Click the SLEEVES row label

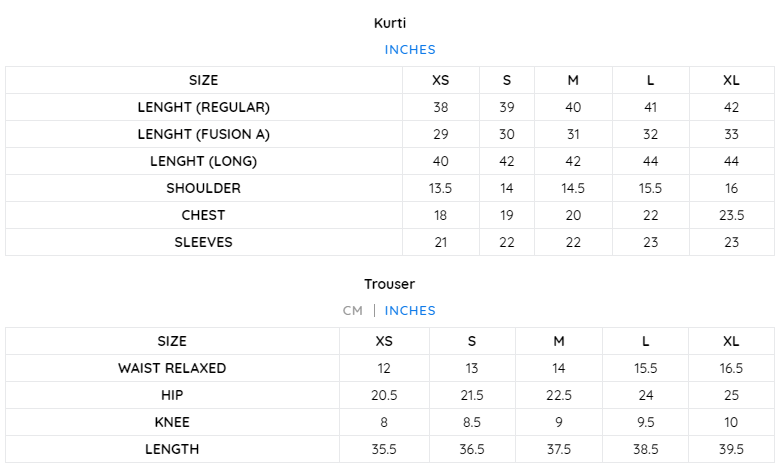coord(203,242)
